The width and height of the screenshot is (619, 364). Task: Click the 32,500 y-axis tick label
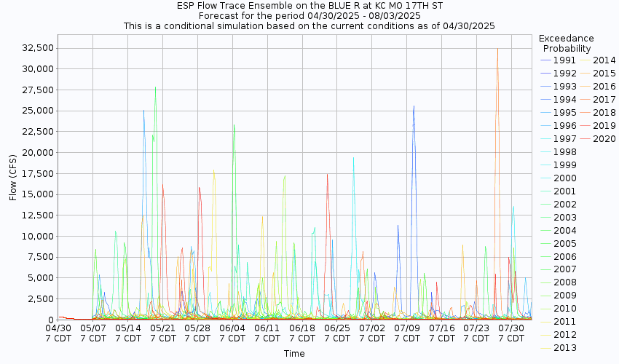click(x=39, y=48)
